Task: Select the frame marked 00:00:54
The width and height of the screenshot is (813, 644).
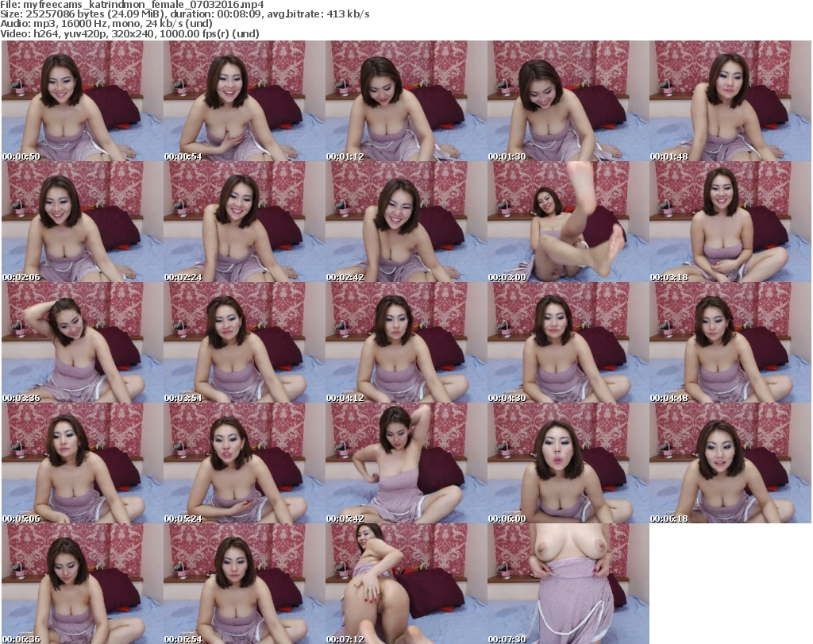Action: click(x=243, y=101)
